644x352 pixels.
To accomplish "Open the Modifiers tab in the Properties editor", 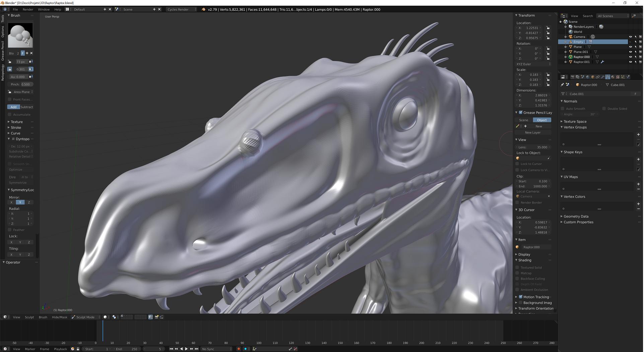I will coord(603,77).
